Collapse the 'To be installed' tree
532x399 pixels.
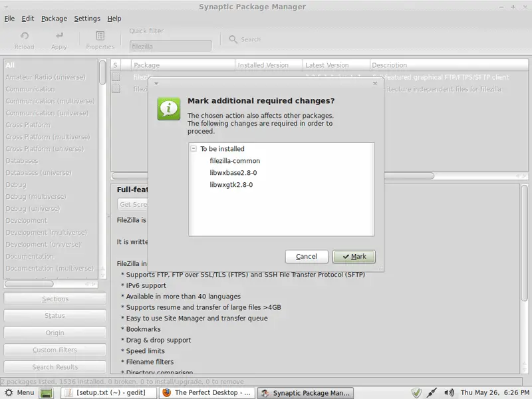194,148
